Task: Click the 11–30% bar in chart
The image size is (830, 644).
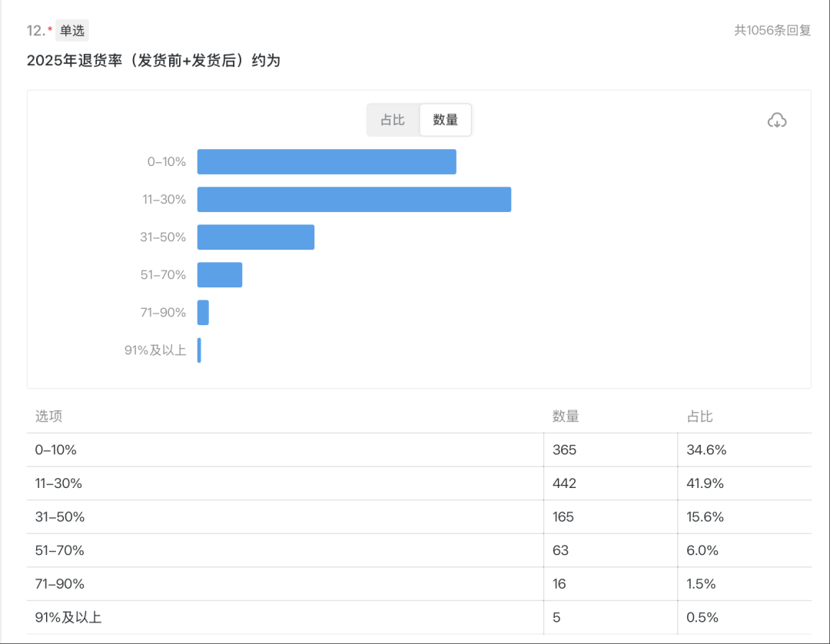Action: tap(354, 200)
